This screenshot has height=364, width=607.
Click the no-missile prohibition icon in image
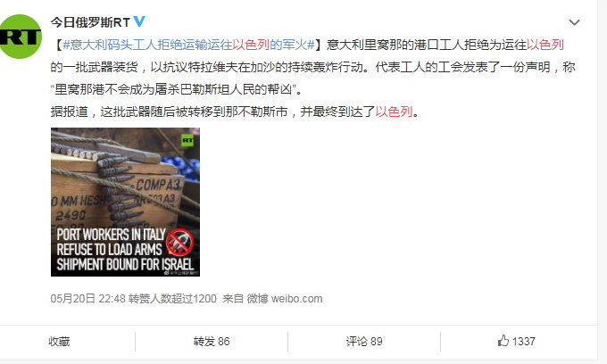point(179,242)
